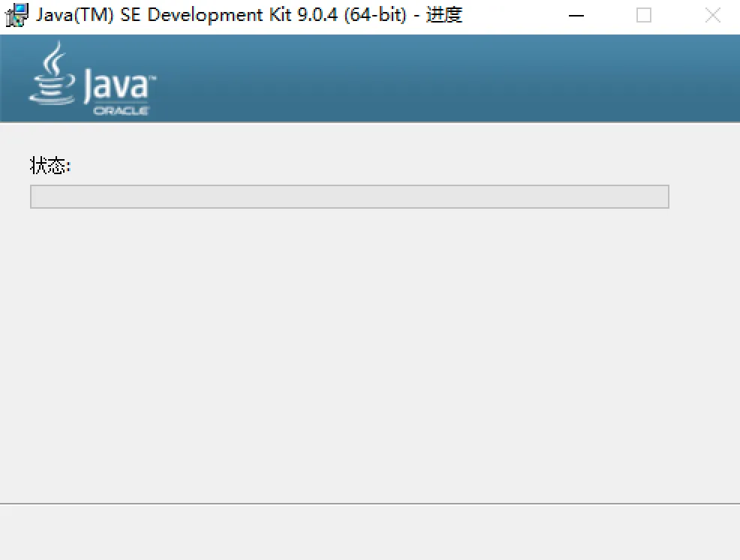The width and height of the screenshot is (740, 560).
Task: Click the 状态: status label
Action: click(x=50, y=166)
